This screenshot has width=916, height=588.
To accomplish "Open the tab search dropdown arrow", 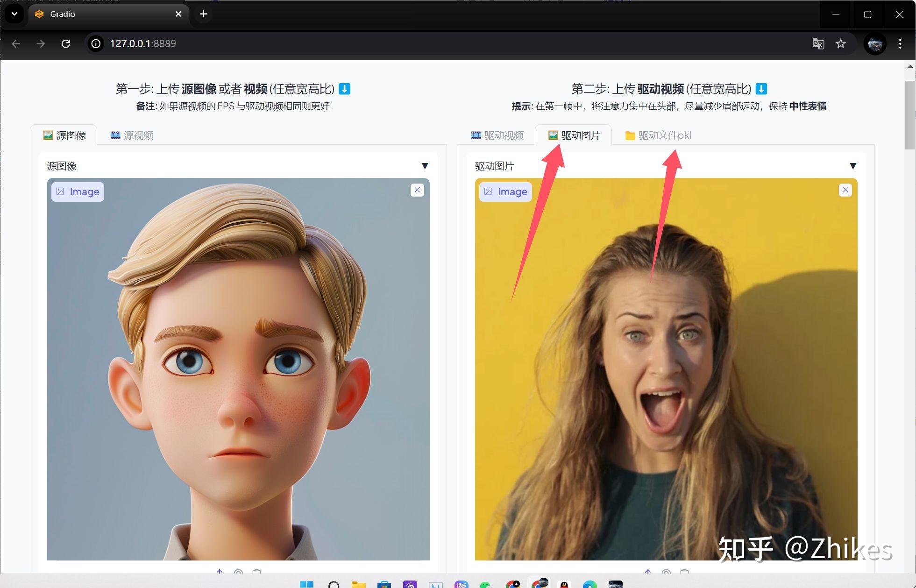I will tap(14, 14).
